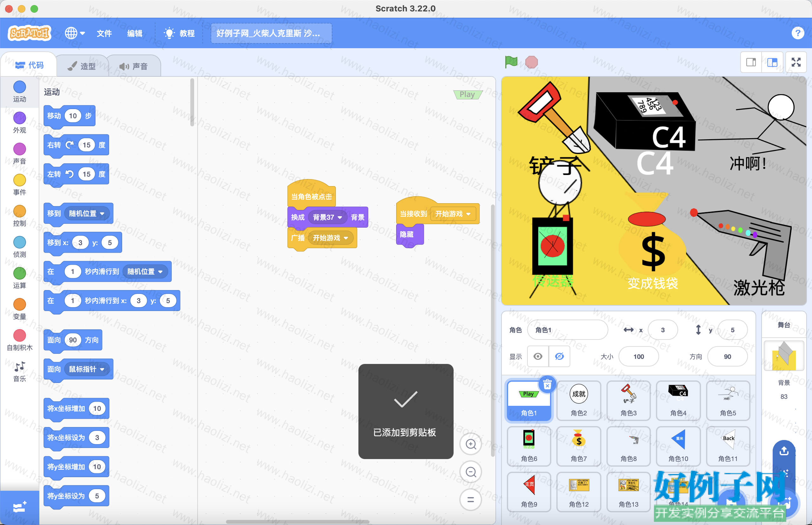The width and height of the screenshot is (812, 525).
Task: Switch to the 造型 tab
Action: (x=82, y=66)
